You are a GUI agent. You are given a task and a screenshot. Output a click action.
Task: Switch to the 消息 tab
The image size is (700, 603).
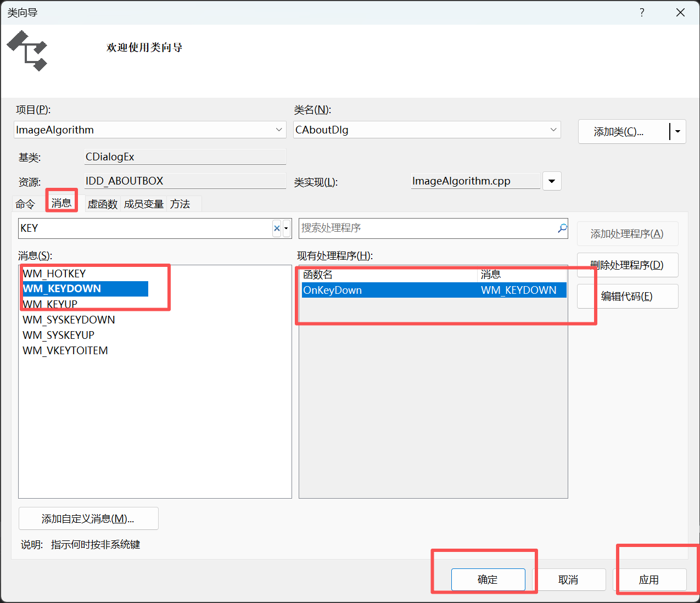(x=61, y=203)
